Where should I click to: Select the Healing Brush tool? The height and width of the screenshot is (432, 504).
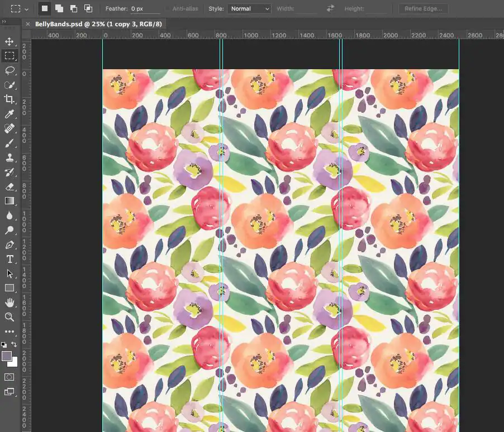9,128
